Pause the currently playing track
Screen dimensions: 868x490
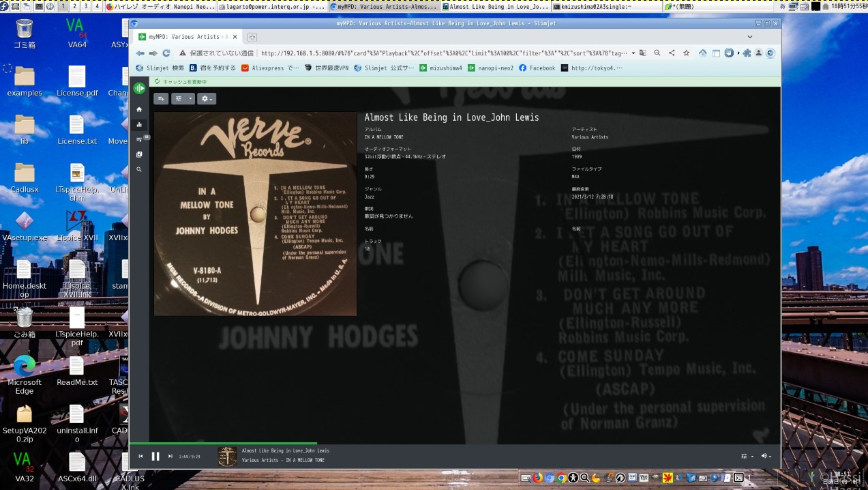[x=155, y=456]
